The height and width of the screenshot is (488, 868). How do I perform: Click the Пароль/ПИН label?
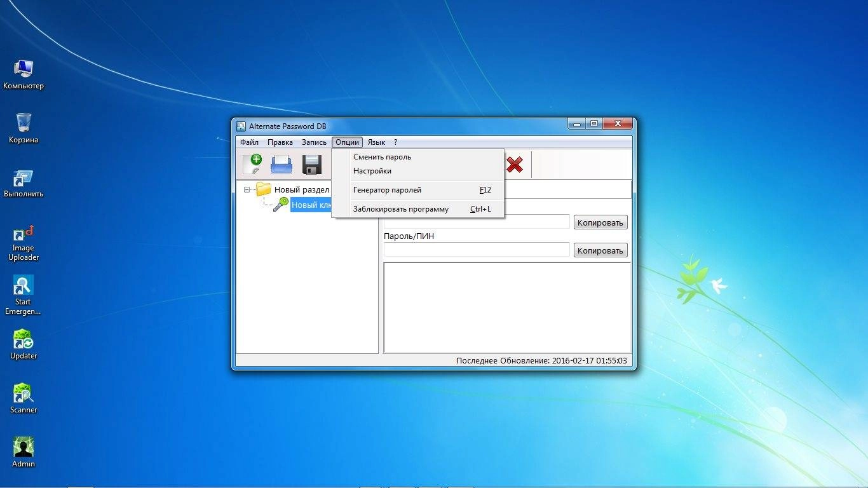coord(409,236)
